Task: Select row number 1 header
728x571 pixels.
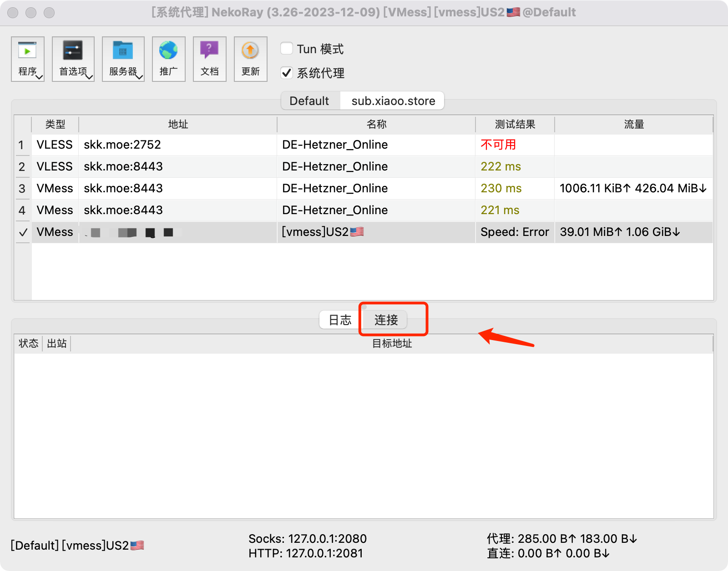Action: tap(22, 145)
